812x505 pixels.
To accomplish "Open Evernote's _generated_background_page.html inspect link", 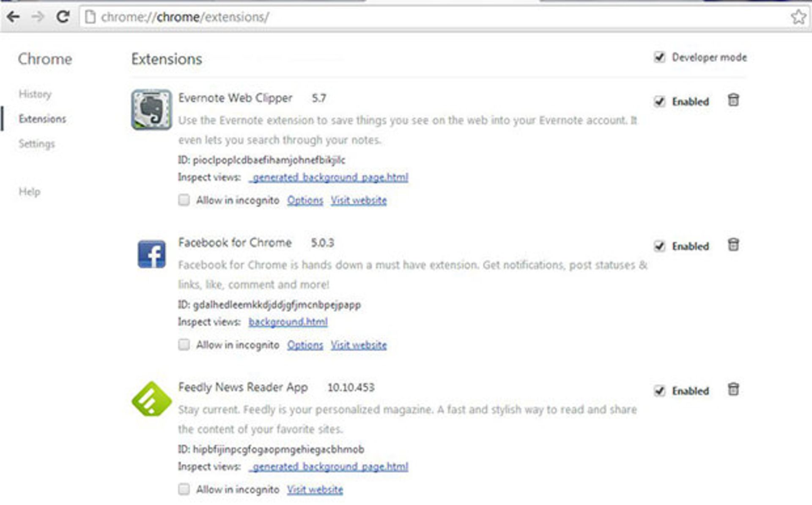I will [329, 177].
